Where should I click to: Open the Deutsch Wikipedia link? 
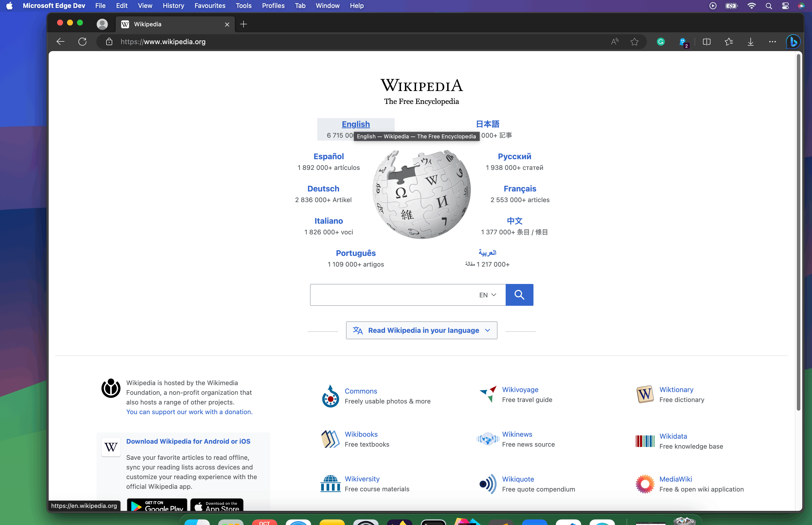click(323, 188)
